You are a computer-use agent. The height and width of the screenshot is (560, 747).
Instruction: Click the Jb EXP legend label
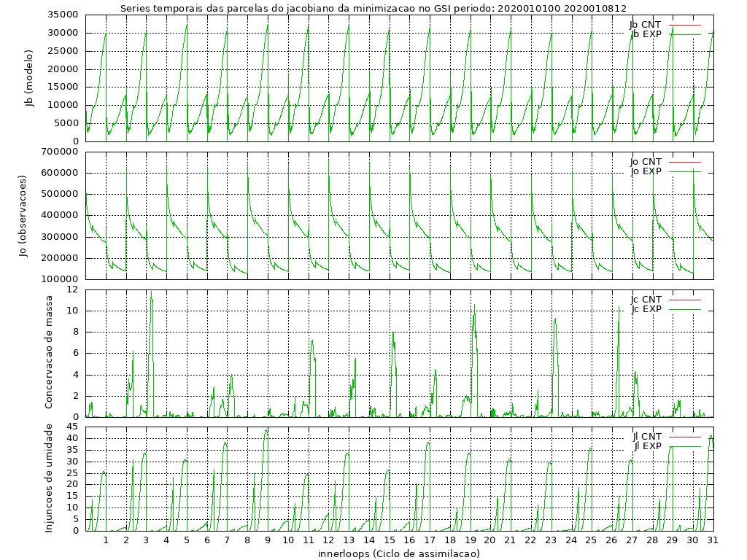(x=646, y=34)
